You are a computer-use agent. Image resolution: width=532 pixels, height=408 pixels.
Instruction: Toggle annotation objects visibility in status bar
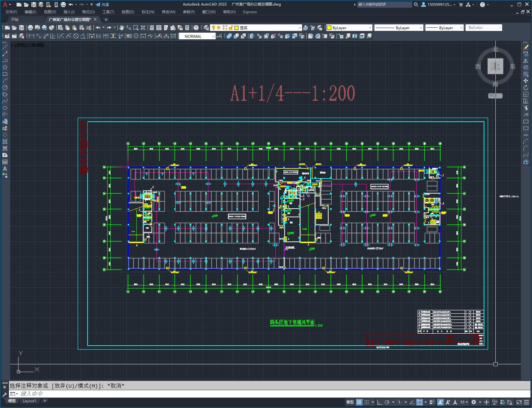tap(440, 402)
